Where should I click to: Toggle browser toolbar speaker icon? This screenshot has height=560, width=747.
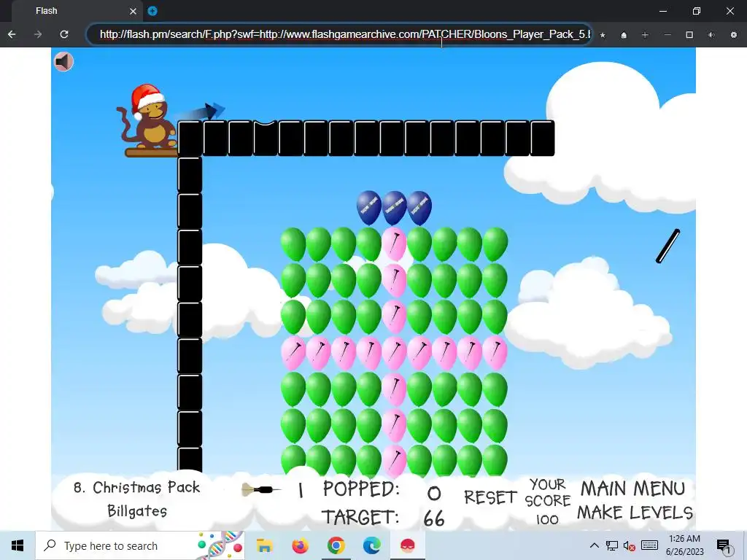[711, 35]
